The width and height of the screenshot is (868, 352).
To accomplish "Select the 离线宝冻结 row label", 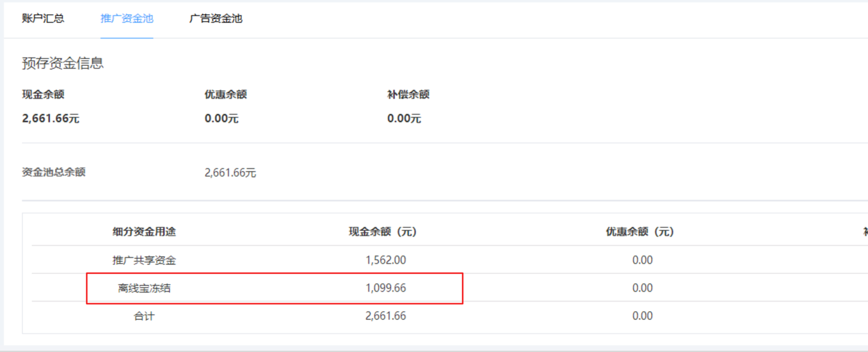I will click(144, 288).
